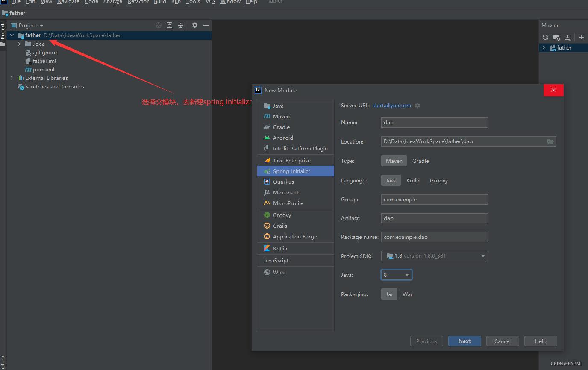Viewport: 588px width, 370px height.
Task: Click Expand All icon in Project panel
Action: pos(170,25)
